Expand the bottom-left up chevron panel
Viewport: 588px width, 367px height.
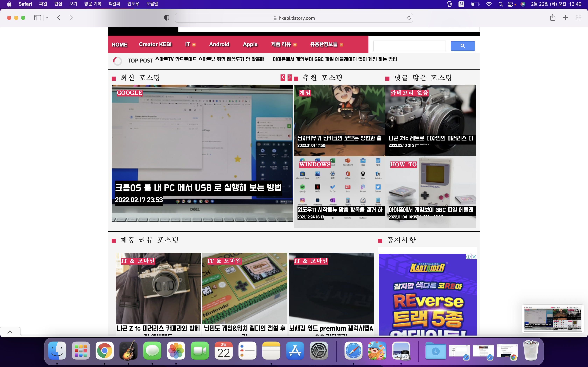pos(10,332)
